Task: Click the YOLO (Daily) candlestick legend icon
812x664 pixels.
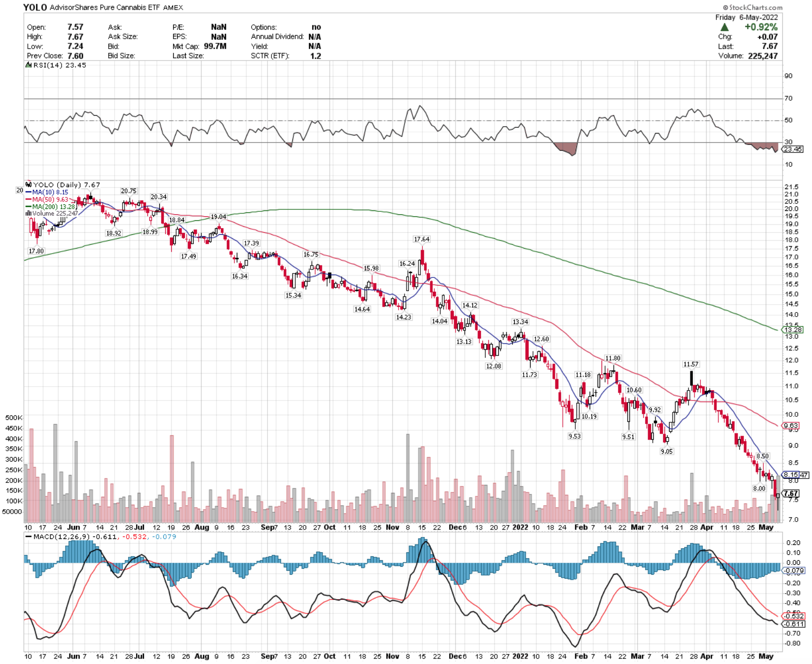Action: click(x=29, y=185)
